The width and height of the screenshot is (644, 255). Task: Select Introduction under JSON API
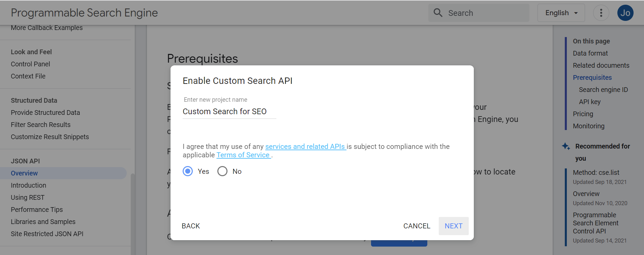(x=28, y=185)
